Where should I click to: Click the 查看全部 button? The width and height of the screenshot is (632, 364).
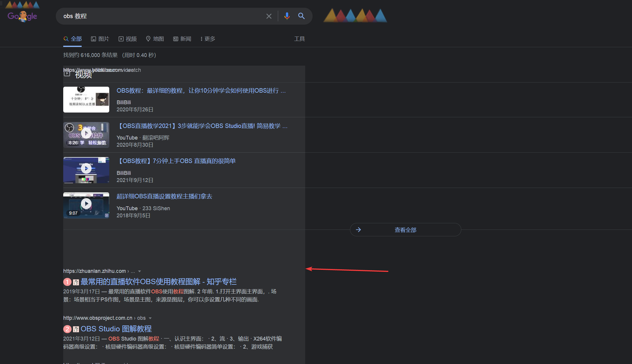(405, 230)
